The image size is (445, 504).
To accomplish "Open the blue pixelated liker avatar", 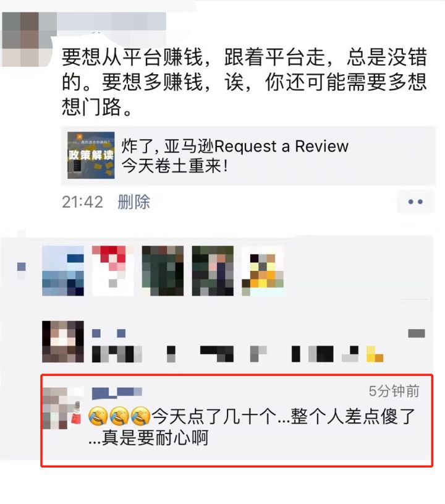I will pyautogui.click(x=63, y=271).
